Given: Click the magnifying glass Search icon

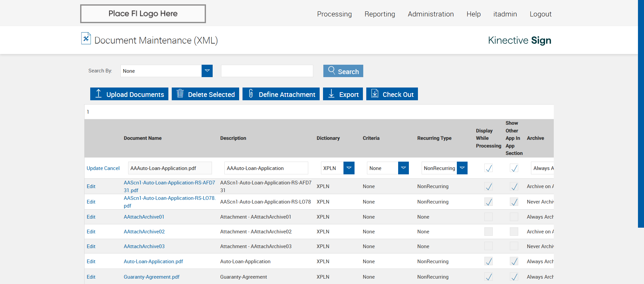Looking at the screenshot, I should pos(331,70).
